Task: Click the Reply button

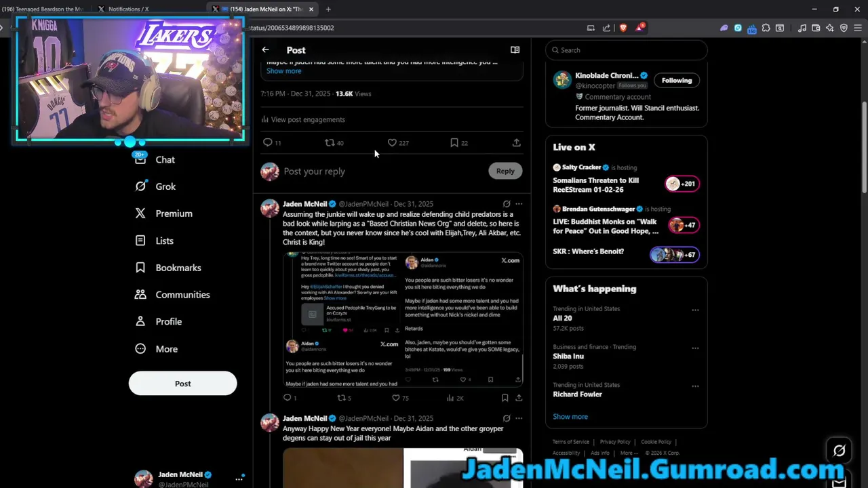Action: click(x=505, y=171)
